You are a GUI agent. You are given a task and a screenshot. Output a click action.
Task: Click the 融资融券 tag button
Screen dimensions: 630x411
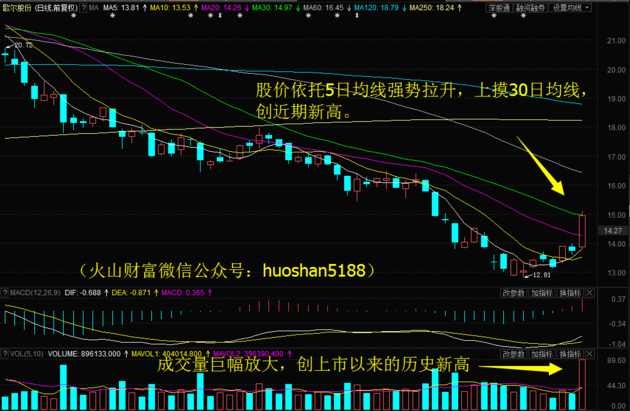click(x=529, y=6)
